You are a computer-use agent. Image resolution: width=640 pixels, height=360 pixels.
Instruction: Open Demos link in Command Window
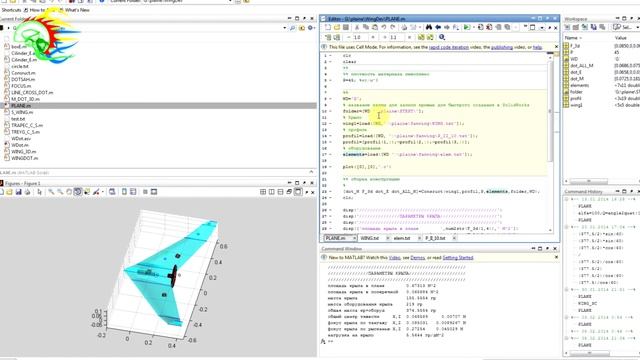418,258
